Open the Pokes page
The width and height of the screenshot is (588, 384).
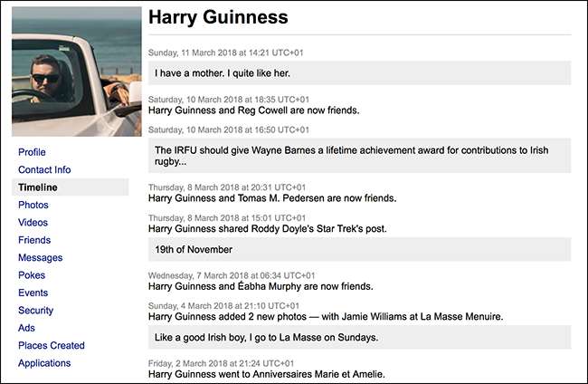(x=32, y=275)
